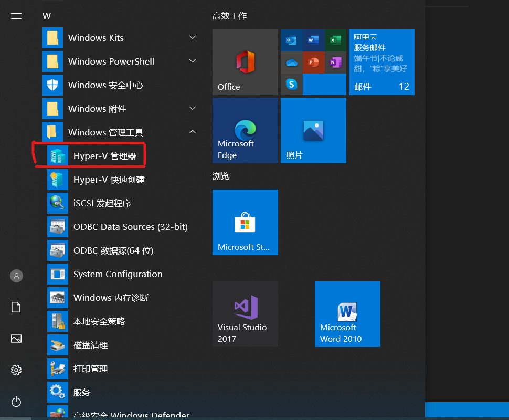
Task: Launch the Microsoft Word 2010 tile
Action: (347, 314)
